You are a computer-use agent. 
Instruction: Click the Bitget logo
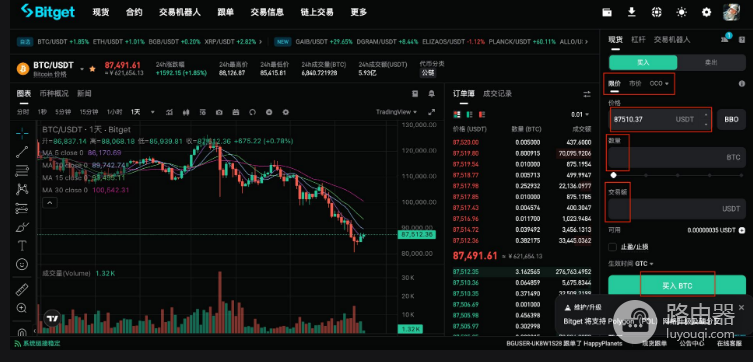[48, 12]
